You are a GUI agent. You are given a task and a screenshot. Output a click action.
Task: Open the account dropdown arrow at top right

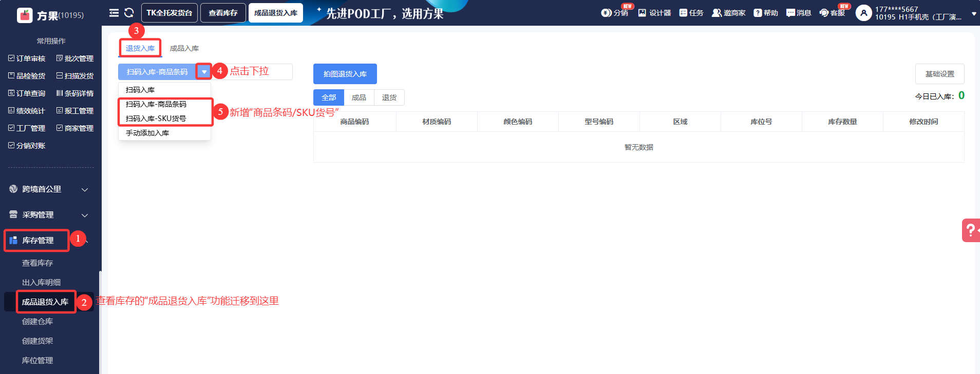[974, 14]
